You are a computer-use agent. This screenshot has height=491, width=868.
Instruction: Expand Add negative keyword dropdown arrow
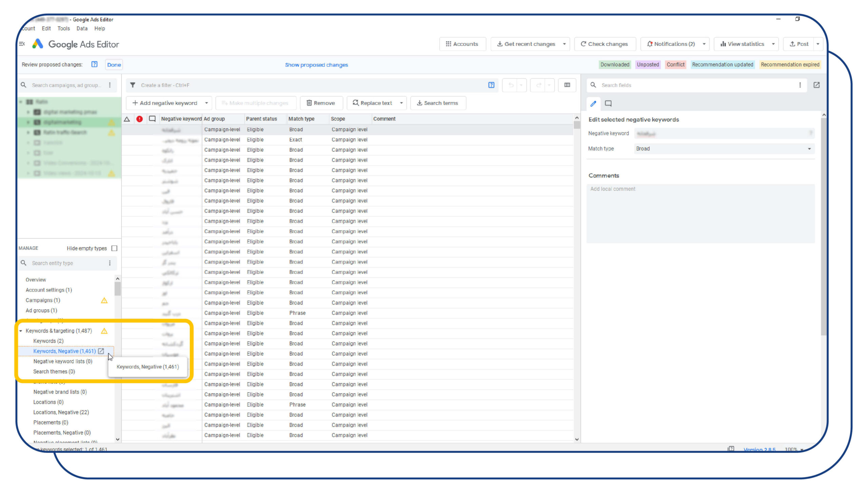206,103
